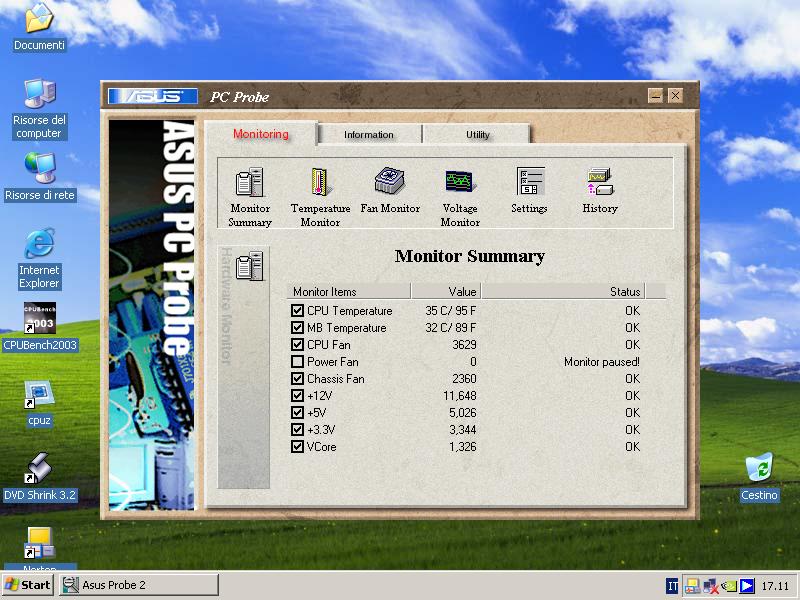800x600 pixels.
Task: Select the Internet Explorer desktop icon
Action: pos(39,243)
